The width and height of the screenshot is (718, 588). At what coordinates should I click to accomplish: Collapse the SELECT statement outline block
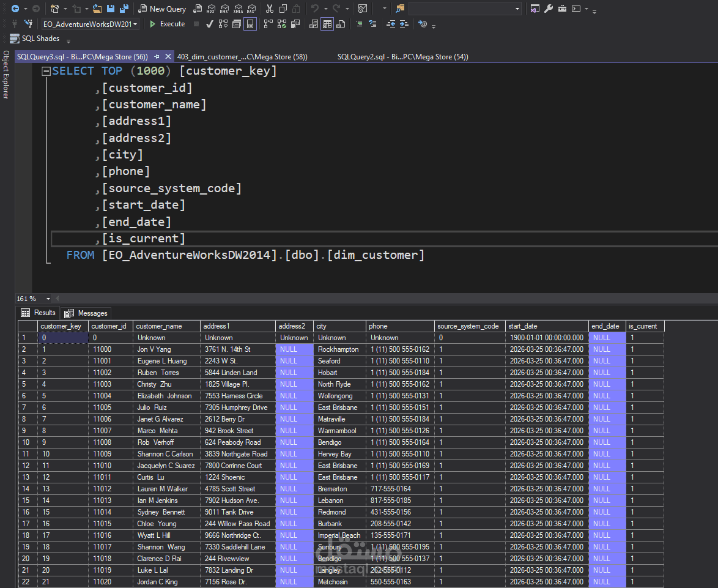pyautogui.click(x=46, y=71)
